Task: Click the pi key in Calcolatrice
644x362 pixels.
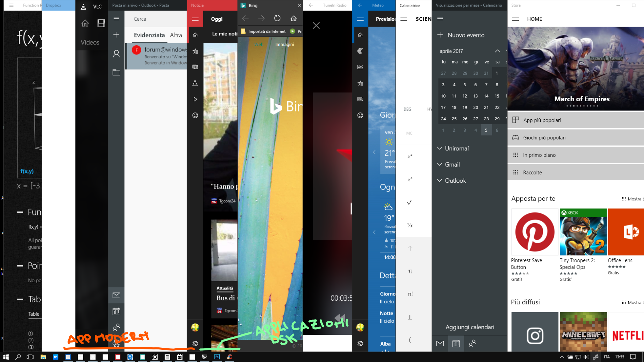Action: pyautogui.click(x=410, y=271)
